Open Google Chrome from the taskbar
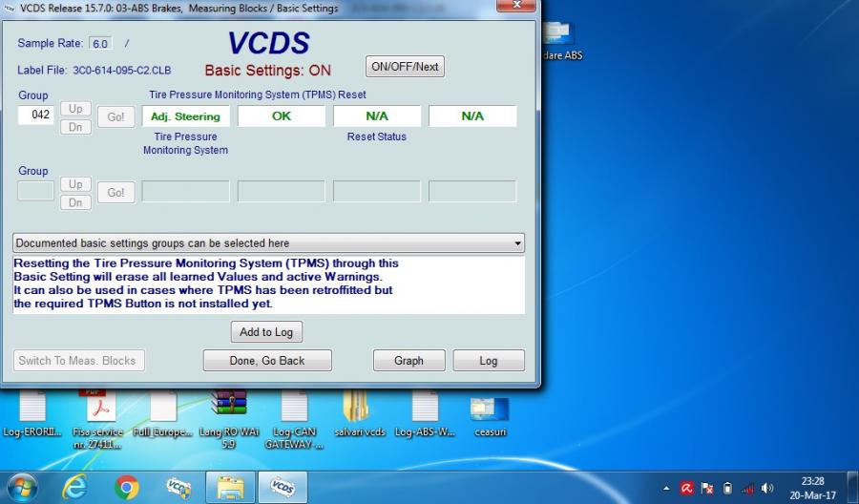This screenshot has width=859, height=504. click(x=126, y=487)
